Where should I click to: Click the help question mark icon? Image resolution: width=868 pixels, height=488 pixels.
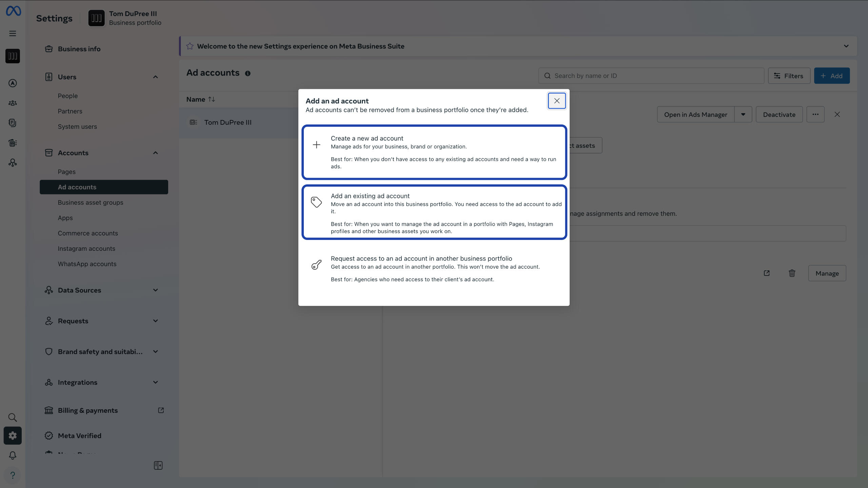coord(13,475)
